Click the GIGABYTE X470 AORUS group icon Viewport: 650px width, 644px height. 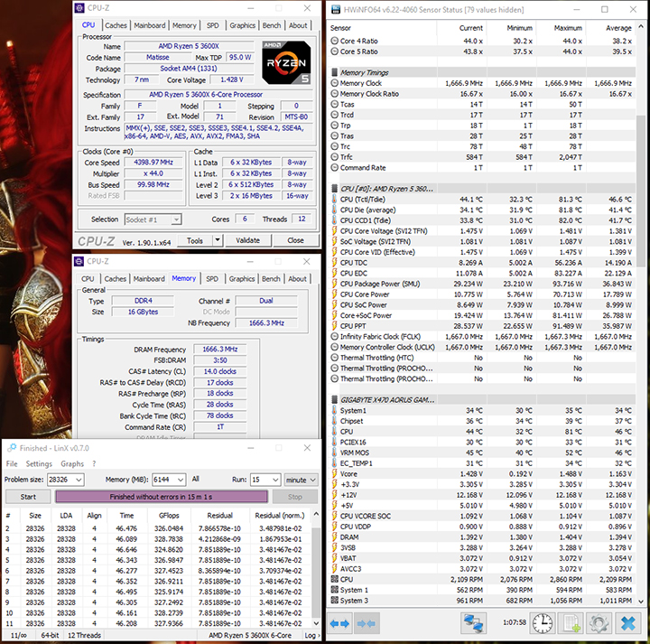click(x=335, y=400)
